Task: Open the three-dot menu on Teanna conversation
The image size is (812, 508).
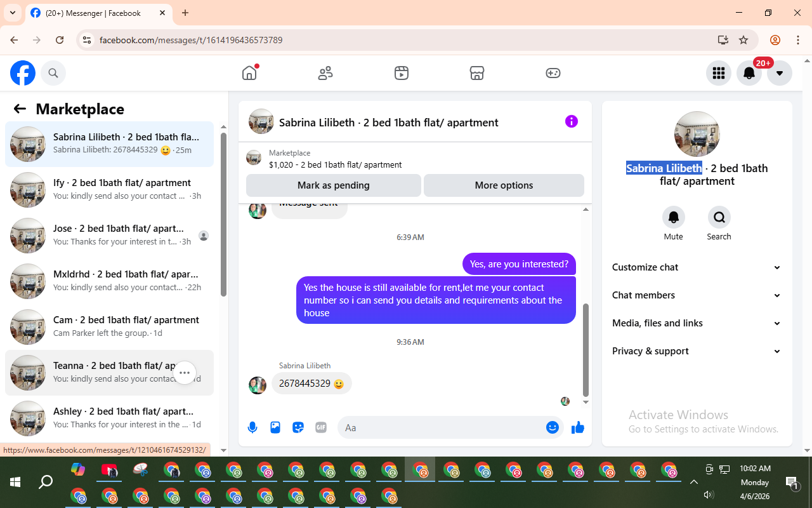Action: (x=185, y=373)
